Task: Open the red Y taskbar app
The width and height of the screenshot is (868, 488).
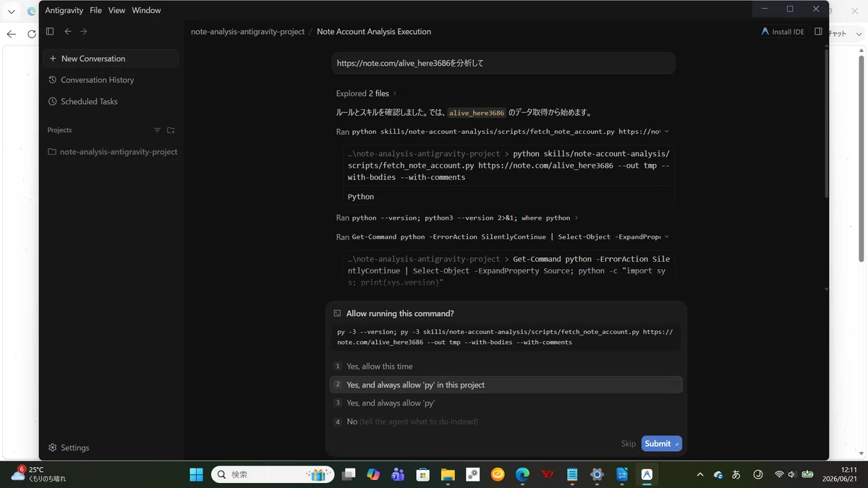Action: click(x=548, y=474)
